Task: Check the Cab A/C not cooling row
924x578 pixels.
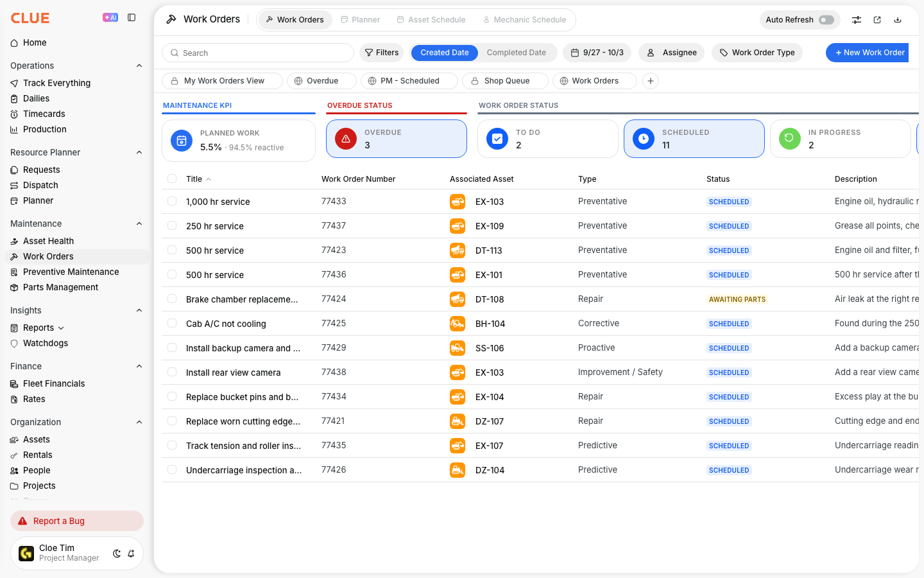Action: (172, 323)
